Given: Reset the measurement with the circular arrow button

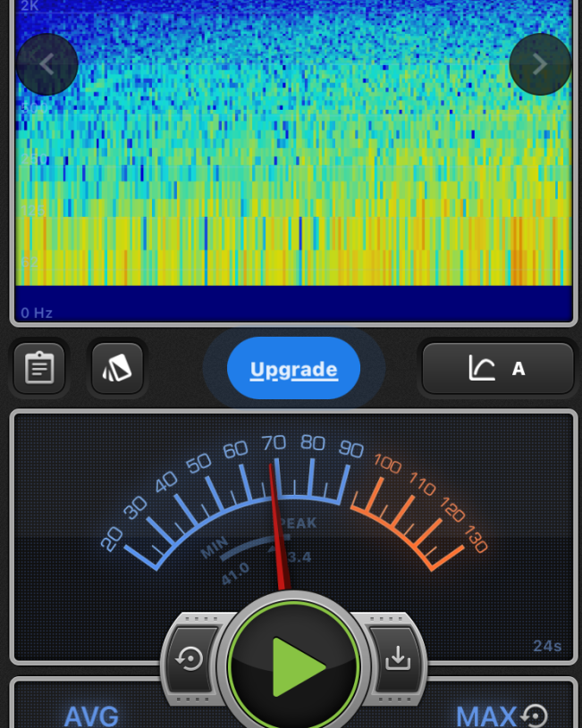Looking at the screenshot, I should tap(190, 659).
